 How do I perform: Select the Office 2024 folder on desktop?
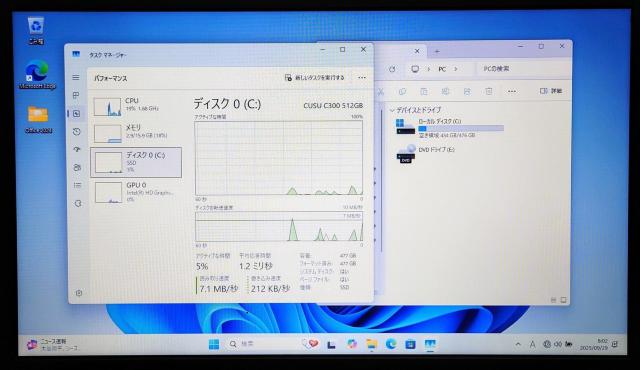pyautogui.click(x=38, y=120)
